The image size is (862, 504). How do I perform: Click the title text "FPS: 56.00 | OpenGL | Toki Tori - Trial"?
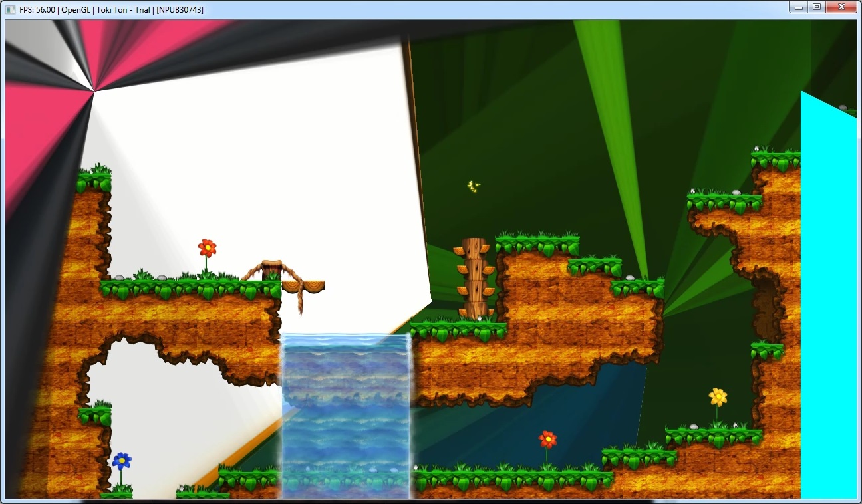85,10
